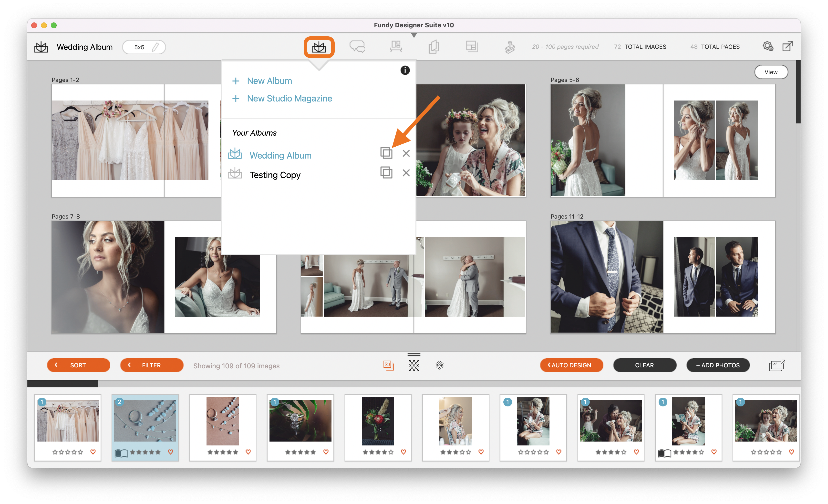Select the Testing Copy album entry
Image resolution: width=828 pixels, height=504 pixels.
[x=274, y=174]
